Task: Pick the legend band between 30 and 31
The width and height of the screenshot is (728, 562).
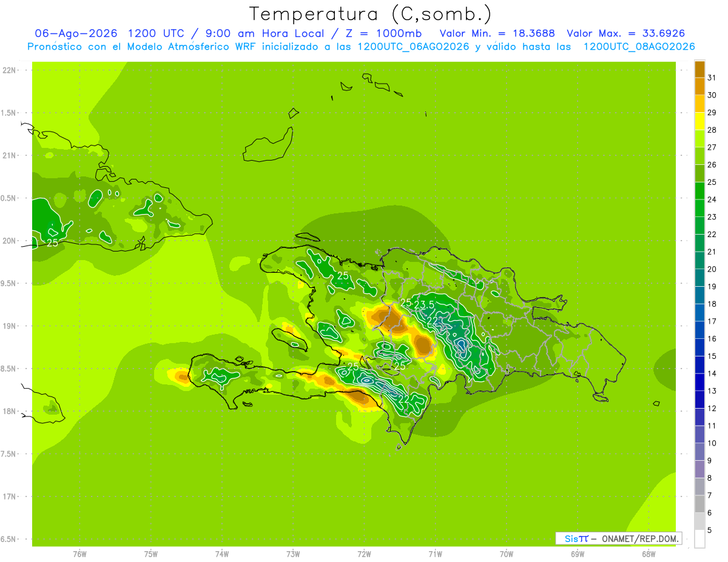Action: pos(699,86)
